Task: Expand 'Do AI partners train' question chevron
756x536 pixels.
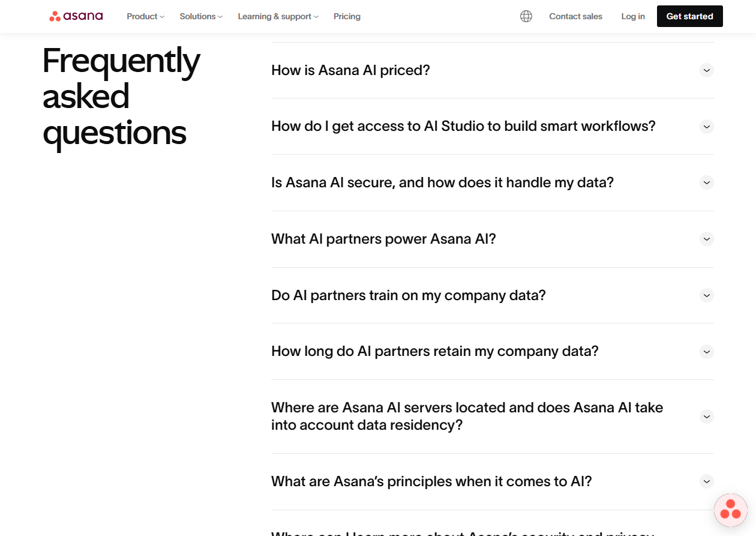Action: tap(707, 295)
